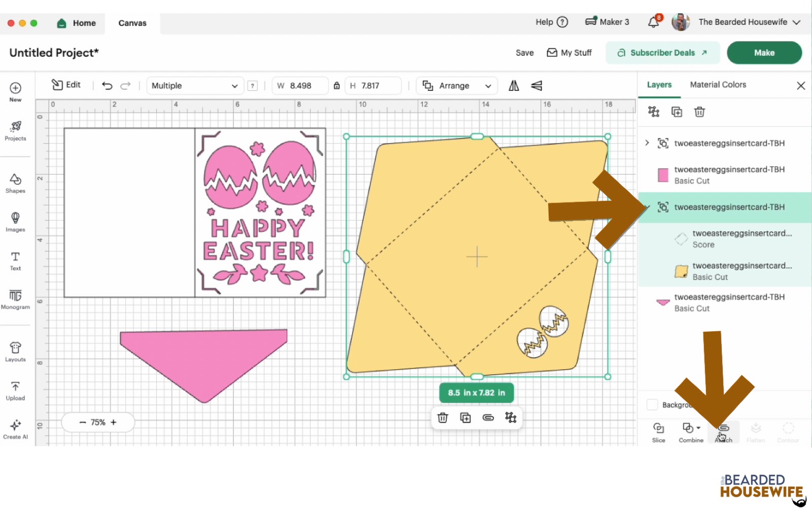812x516 pixels.
Task: Open the Home tab
Action: coord(76,23)
